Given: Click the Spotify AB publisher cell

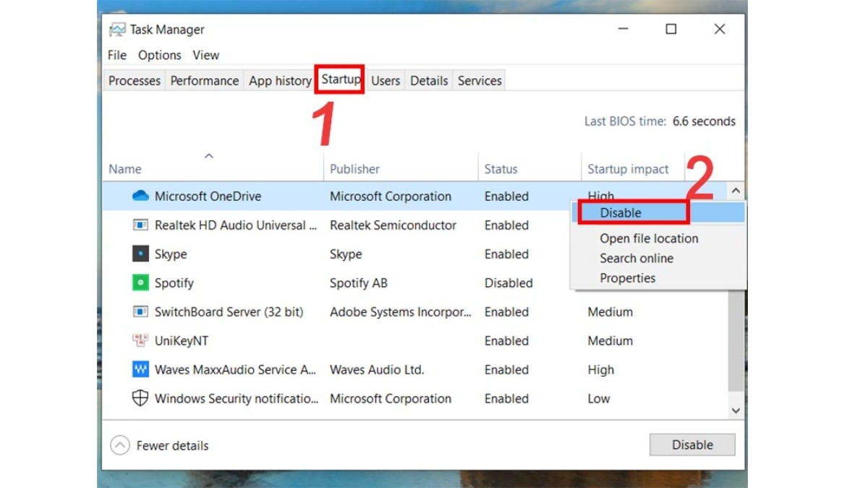Looking at the screenshot, I should tap(359, 283).
